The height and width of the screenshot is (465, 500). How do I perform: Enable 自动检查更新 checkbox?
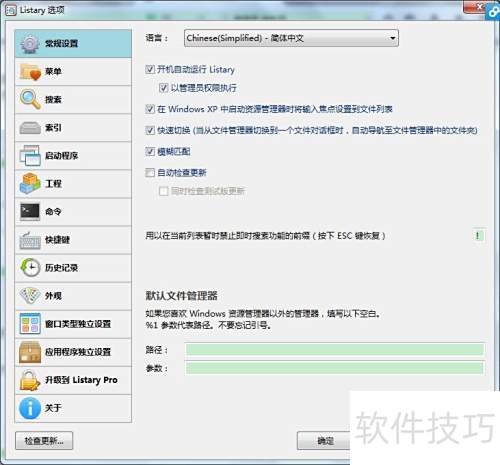coord(150,172)
